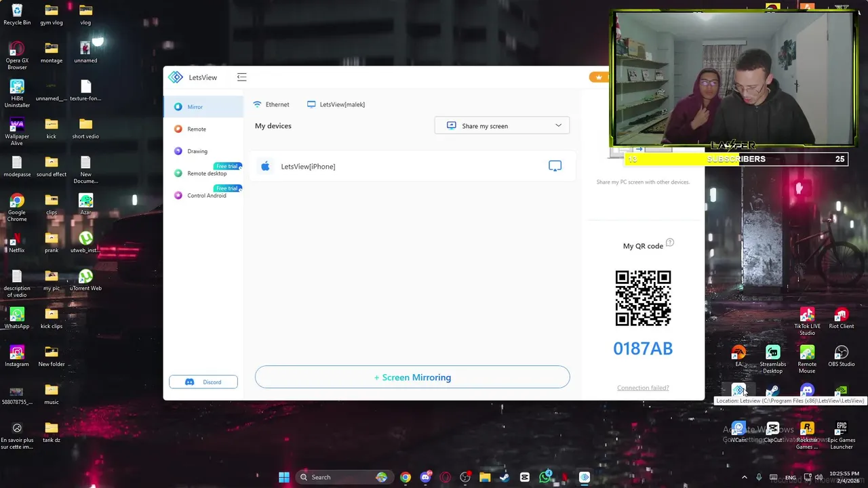Select the WhatsApp desktop shortcut
This screenshot has width=868, height=488.
pos(17,319)
